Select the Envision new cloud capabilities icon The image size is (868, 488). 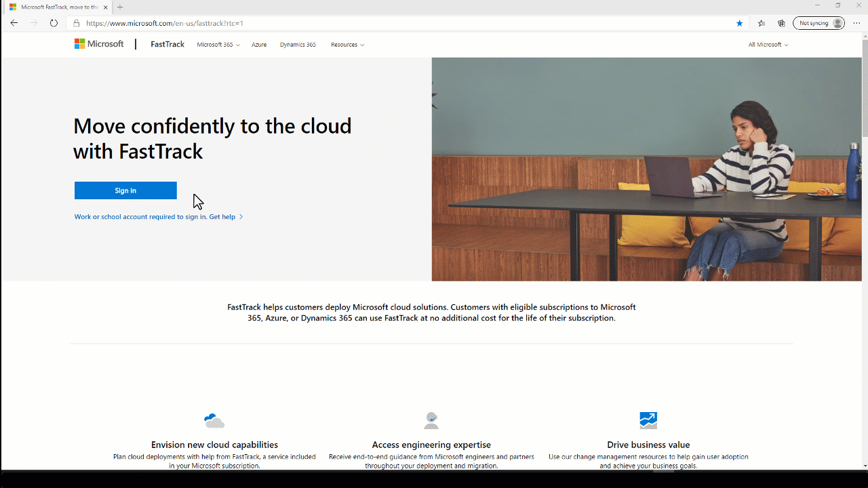pyautogui.click(x=214, y=420)
